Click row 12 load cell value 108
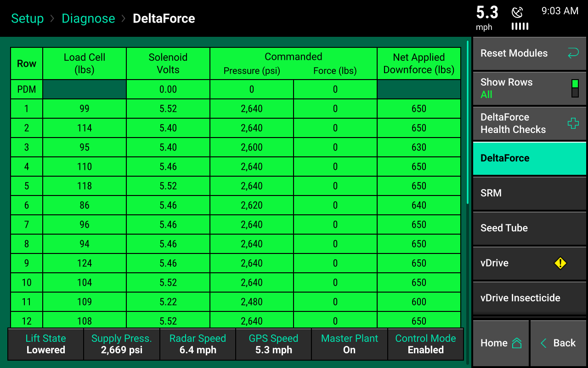 pos(85,320)
